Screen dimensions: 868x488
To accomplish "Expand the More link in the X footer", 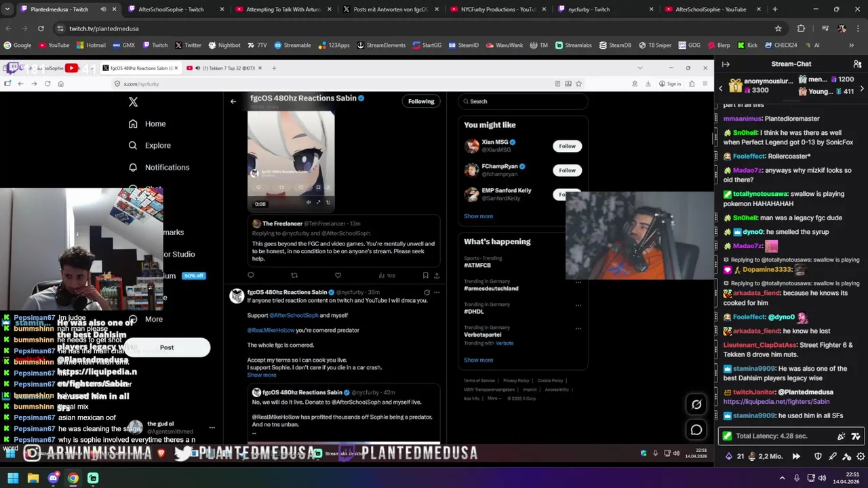I will 494,399.
